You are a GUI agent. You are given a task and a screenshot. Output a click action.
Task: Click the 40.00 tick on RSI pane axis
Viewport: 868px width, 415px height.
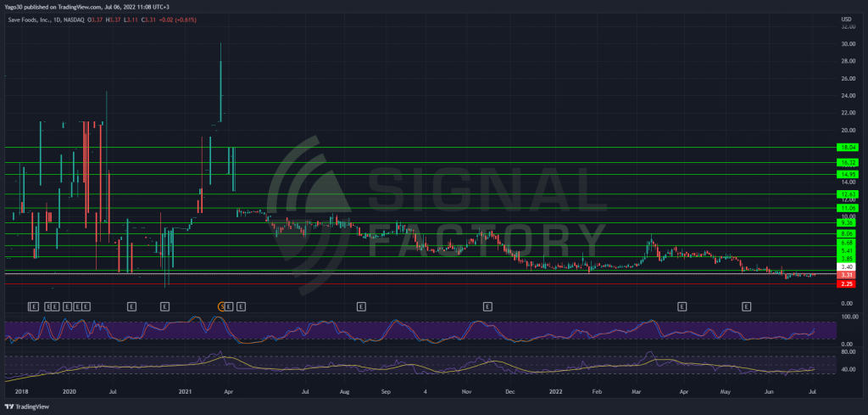pyautogui.click(x=849, y=369)
